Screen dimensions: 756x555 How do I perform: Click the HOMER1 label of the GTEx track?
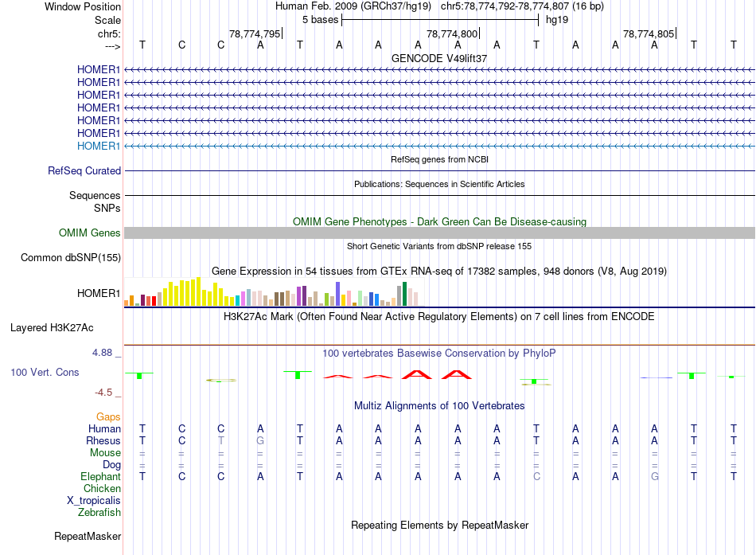coord(99,294)
